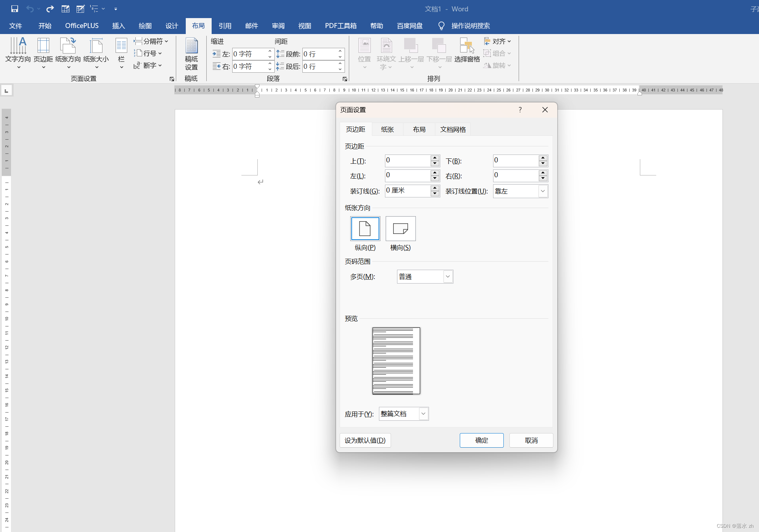Select Landscape orientation (横向) in dialog
Image resolution: width=759 pixels, height=532 pixels.
pos(401,229)
